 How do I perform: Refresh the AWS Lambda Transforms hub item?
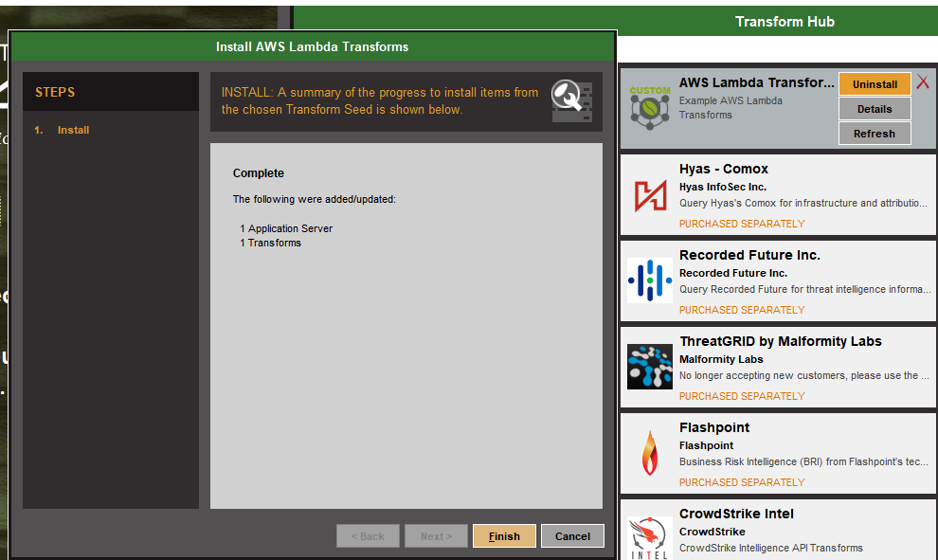click(875, 134)
